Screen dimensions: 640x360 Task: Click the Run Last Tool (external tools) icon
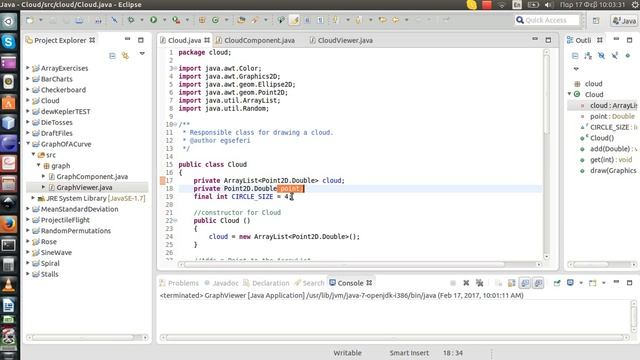(176, 20)
